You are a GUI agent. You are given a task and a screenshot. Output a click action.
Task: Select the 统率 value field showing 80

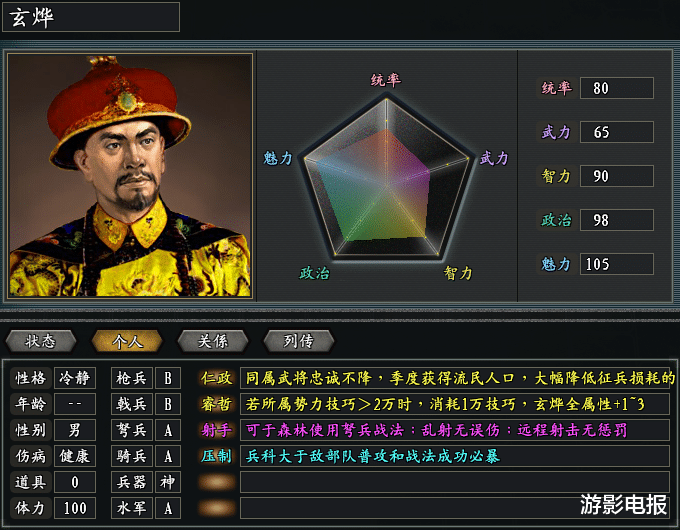(x=617, y=88)
